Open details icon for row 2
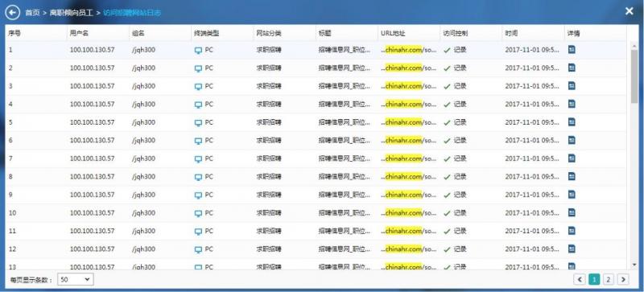The height and width of the screenshot is (292, 644). click(x=572, y=68)
